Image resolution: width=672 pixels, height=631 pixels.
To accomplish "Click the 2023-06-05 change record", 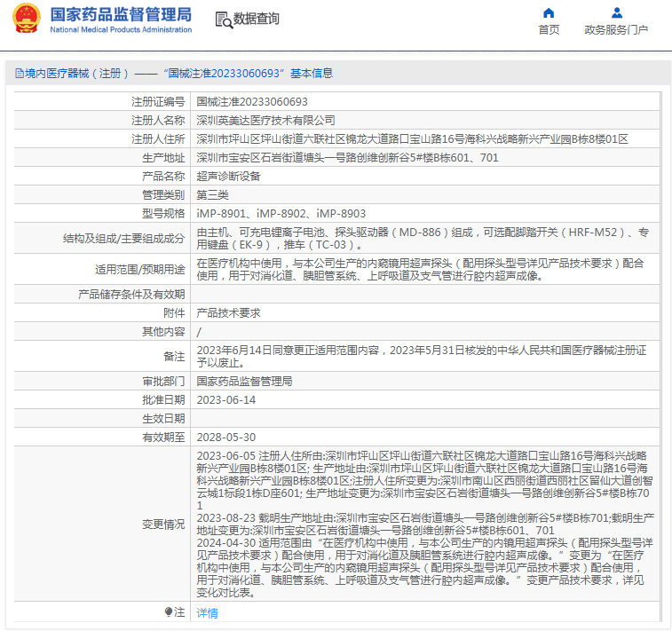I will (424, 481).
